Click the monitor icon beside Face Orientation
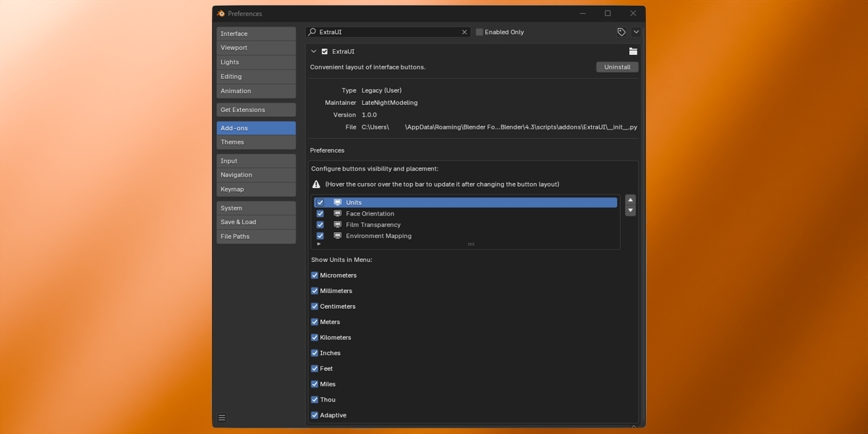This screenshot has height=434, width=868. pos(337,213)
